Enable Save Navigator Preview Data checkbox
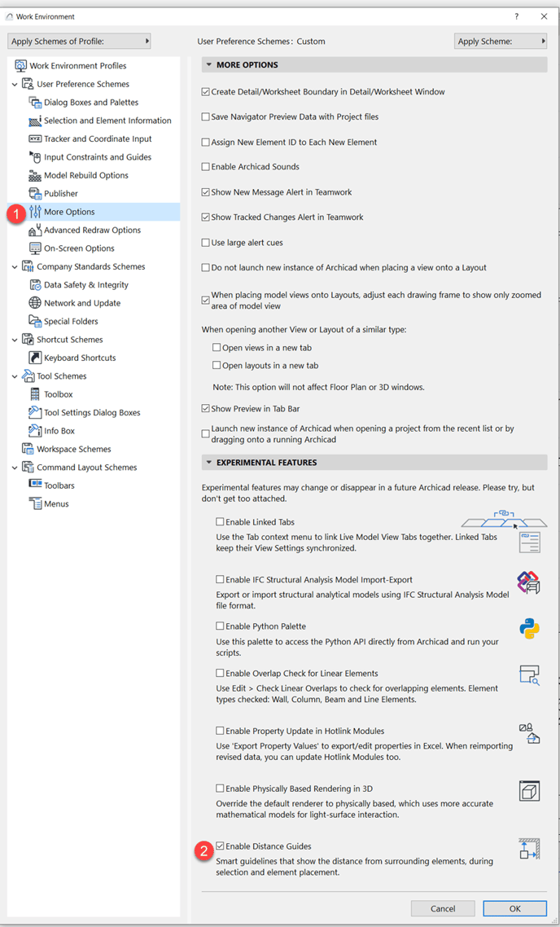Viewport: 560px width, 927px height. point(206,117)
